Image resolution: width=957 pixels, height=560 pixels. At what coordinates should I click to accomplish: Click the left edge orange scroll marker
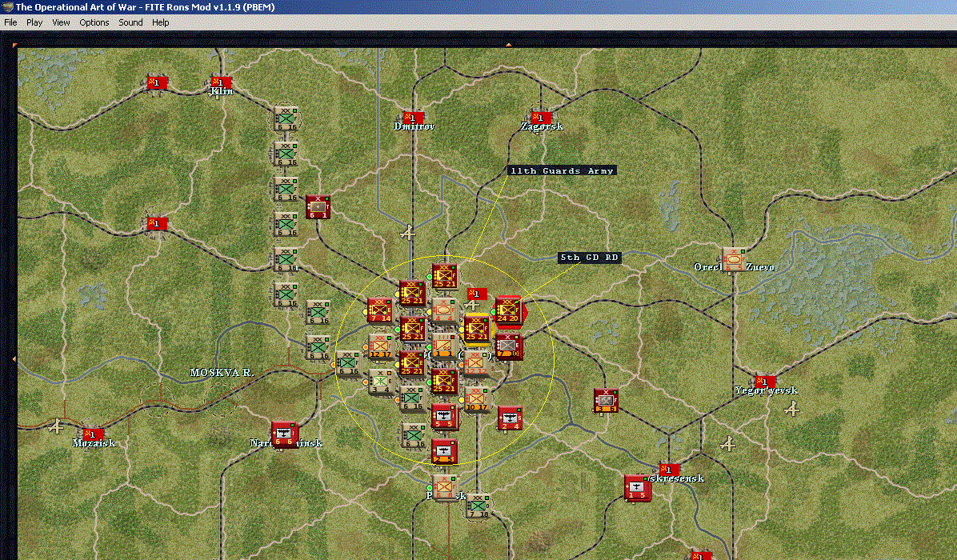[x=14, y=359]
